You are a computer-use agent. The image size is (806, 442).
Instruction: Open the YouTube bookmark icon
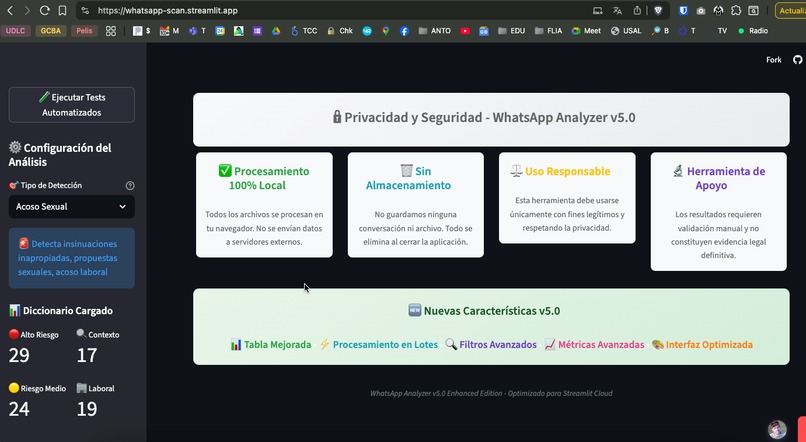(x=465, y=31)
